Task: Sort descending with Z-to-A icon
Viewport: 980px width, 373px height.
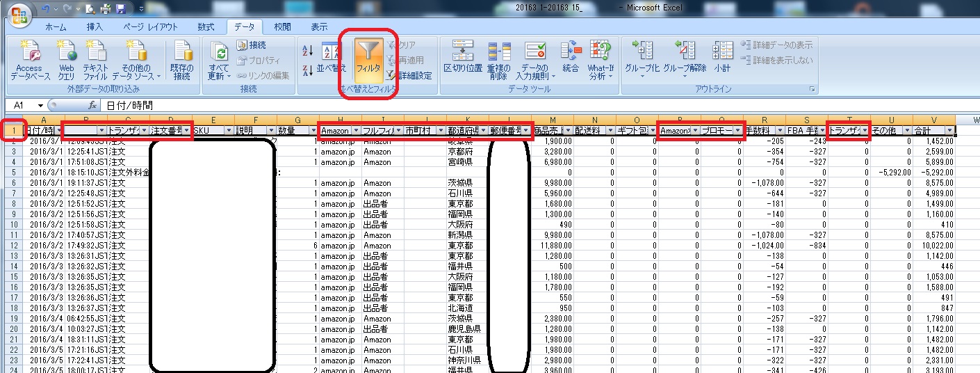Action: tap(308, 70)
